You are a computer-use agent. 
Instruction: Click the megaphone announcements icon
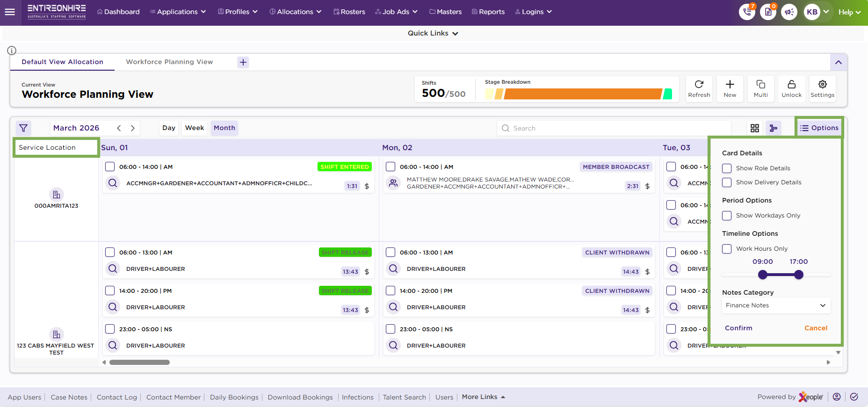[x=789, y=12]
